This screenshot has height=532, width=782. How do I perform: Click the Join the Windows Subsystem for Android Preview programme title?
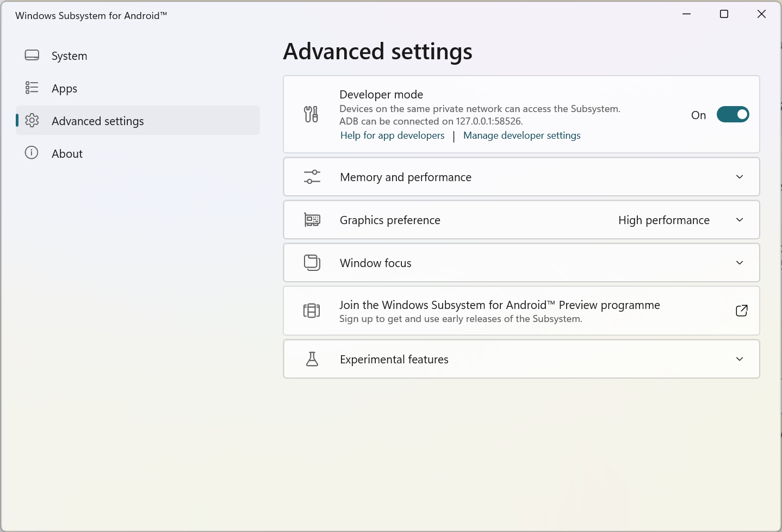500,305
